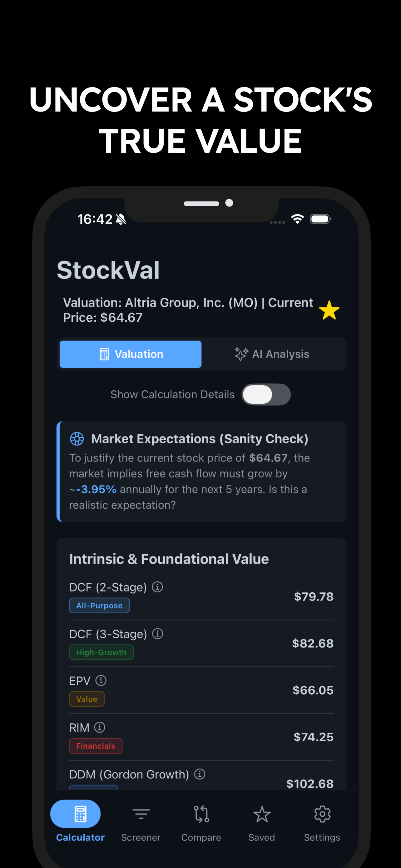Tap the DCF (3-Stage) $82.68 value
This screenshot has height=868, width=401.
tap(313, 643)
